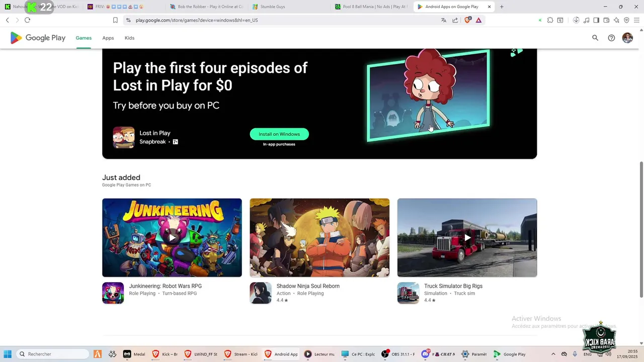Screen dimensions: 644x362
Task: Open Medal from the taskbar
Action: click(134, 354)
